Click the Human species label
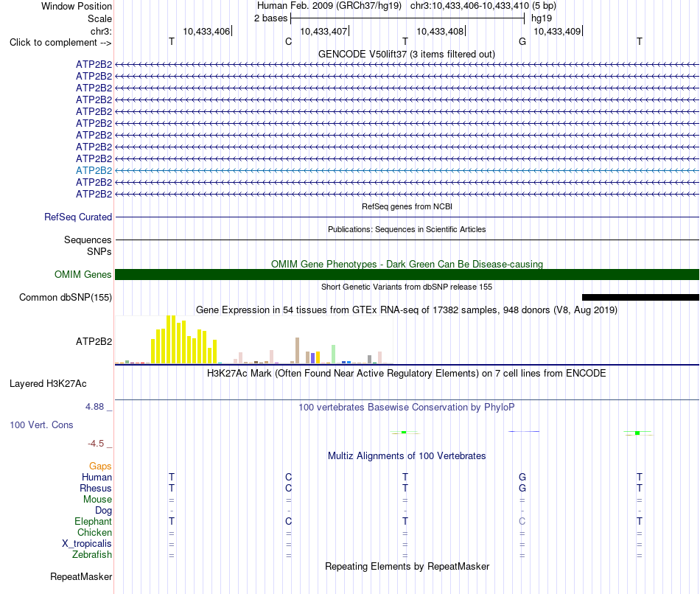700x594 pixels. click(97, 478)
